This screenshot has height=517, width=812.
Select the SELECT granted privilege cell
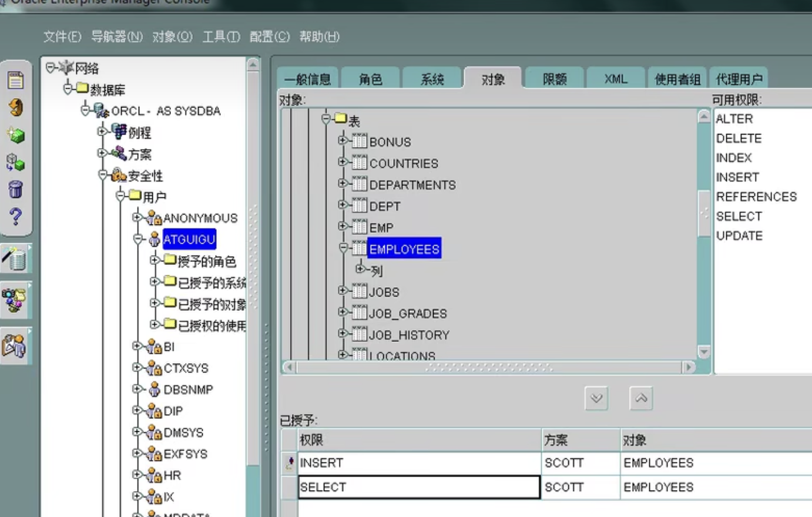click(x=419, y=487)
